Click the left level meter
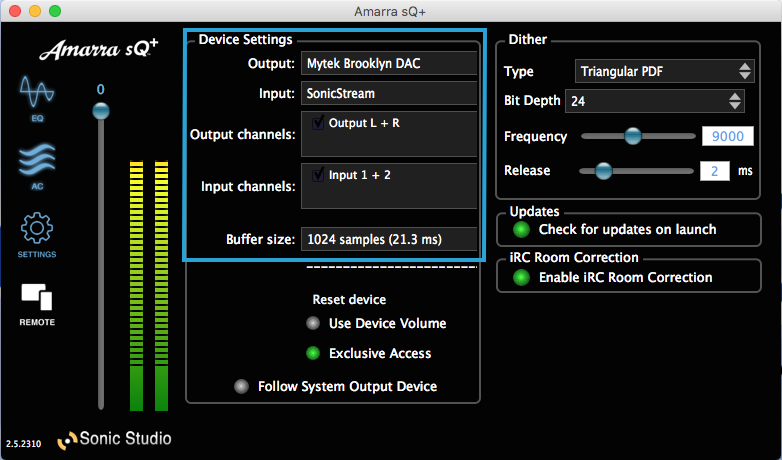Viewport: 782px width, 460px height. click(x=136, y=285)
